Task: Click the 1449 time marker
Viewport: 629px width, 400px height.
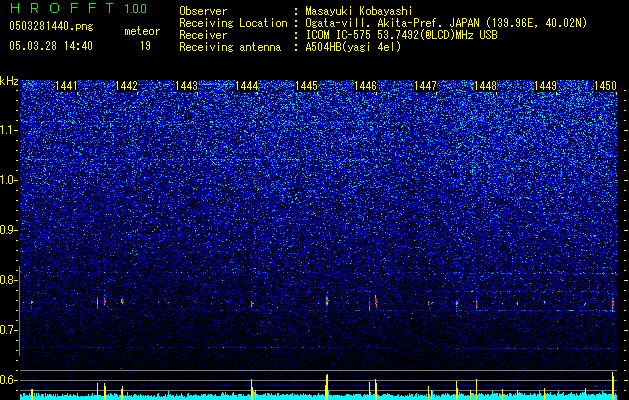Action: tap(546, 86)
